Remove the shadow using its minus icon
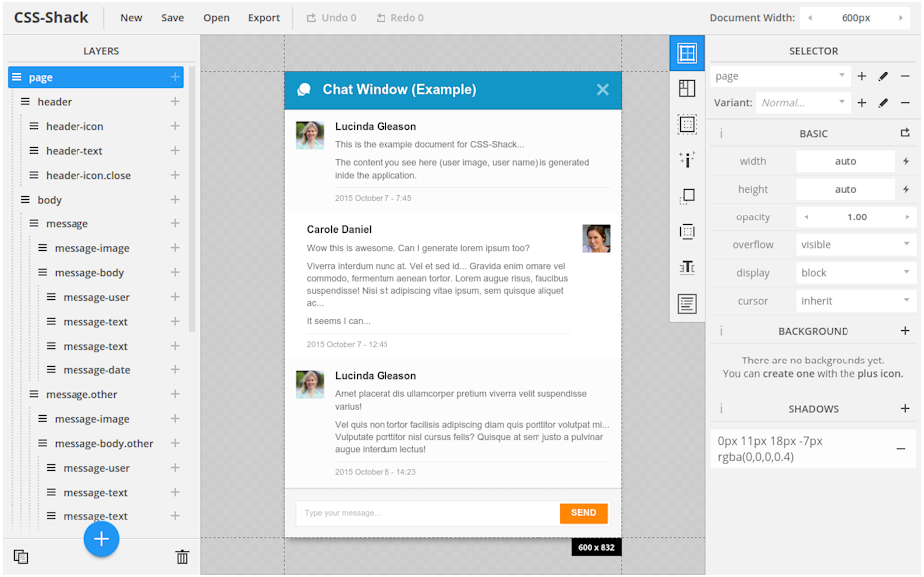This screenshot has width=924, height=577. tap(901, 449)
